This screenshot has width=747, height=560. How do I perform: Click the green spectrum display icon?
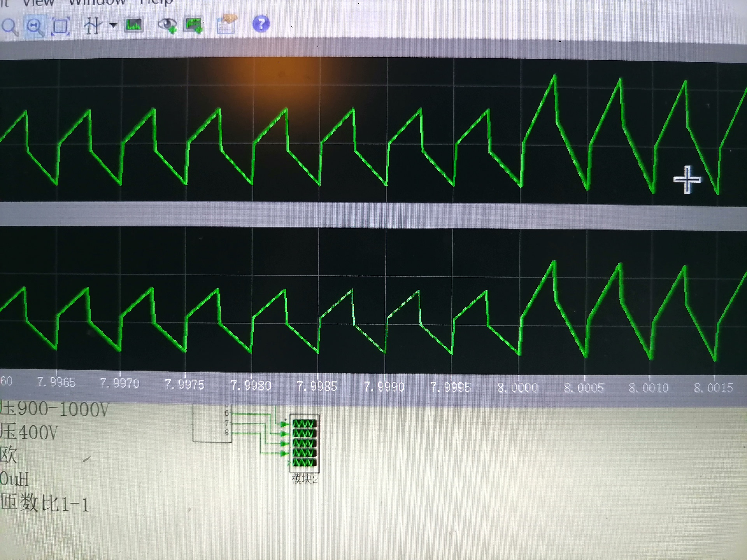pyautogui.click(x=134, y=25)
